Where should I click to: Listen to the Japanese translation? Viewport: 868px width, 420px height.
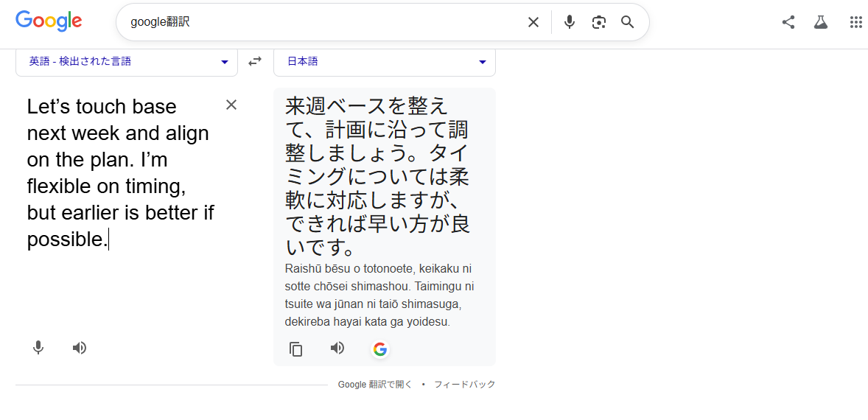pos(337,348)
